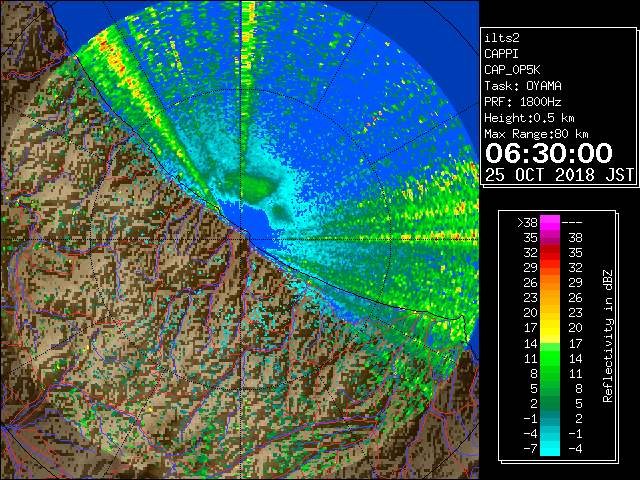Click the Height:0.5 km line
Viewport: 640px width, 480px height.
pos(529,118)
